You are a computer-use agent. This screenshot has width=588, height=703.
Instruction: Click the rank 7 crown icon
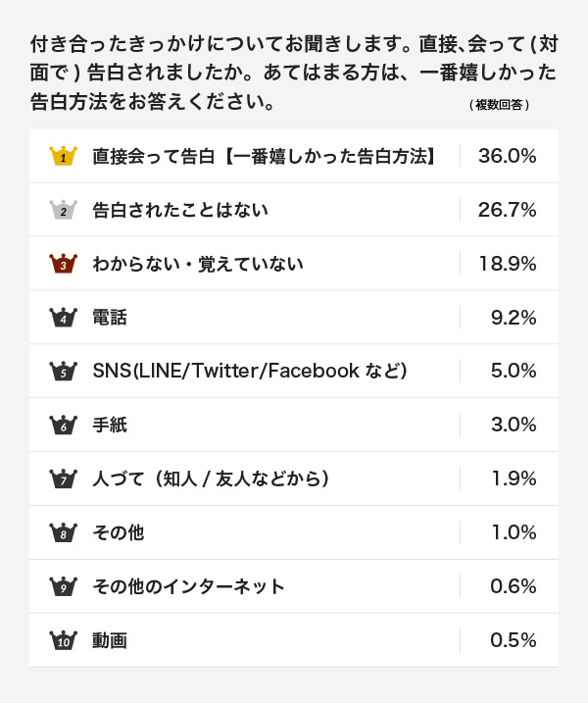click(x=63, y=478)
